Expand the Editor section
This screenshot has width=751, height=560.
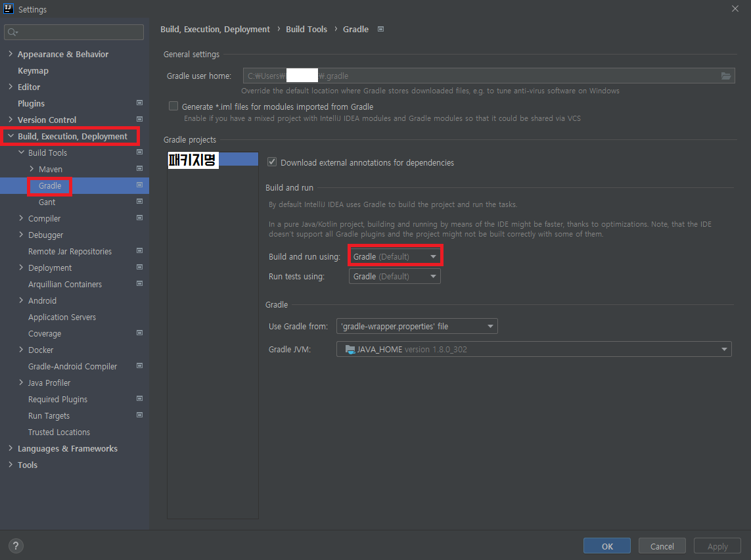(11, 87)
